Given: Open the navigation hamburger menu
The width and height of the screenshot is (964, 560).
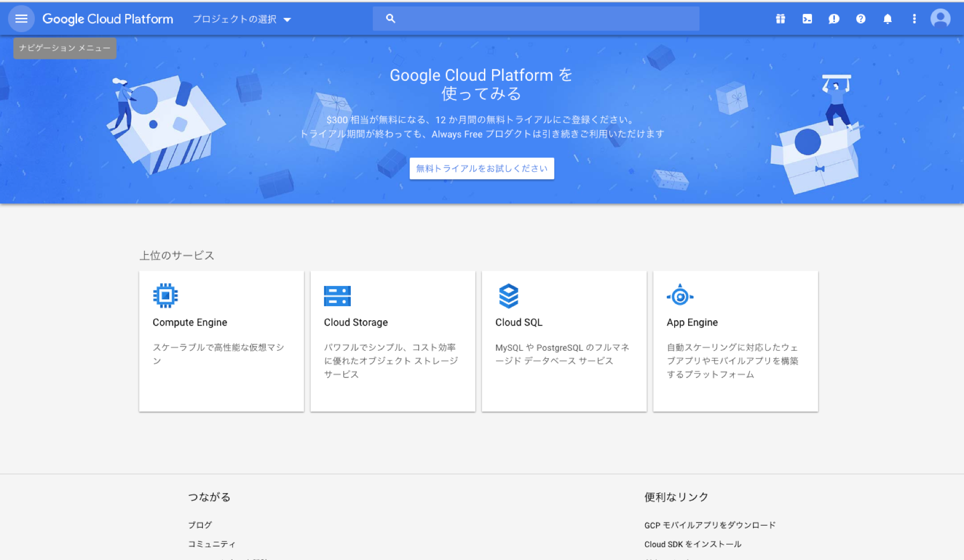Looking at the screenshot, I should coord(21,19).
